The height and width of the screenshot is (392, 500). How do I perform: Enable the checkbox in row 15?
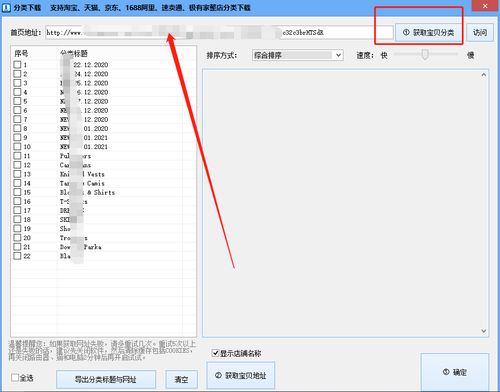coord(17,192)
